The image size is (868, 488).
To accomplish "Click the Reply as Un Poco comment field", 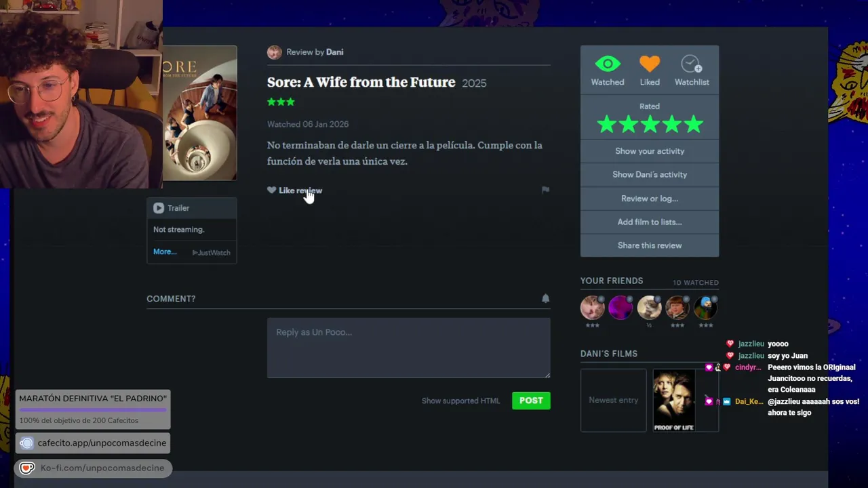I will (408, 348).
